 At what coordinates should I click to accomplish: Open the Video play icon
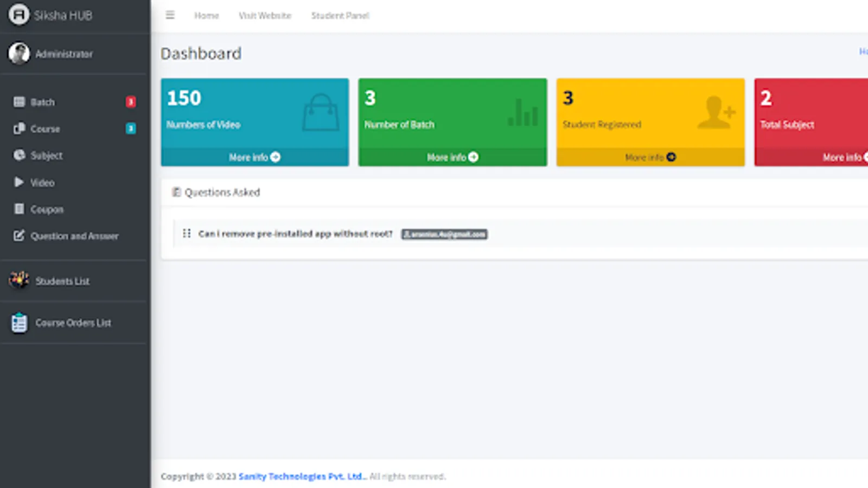click(19, 182)
